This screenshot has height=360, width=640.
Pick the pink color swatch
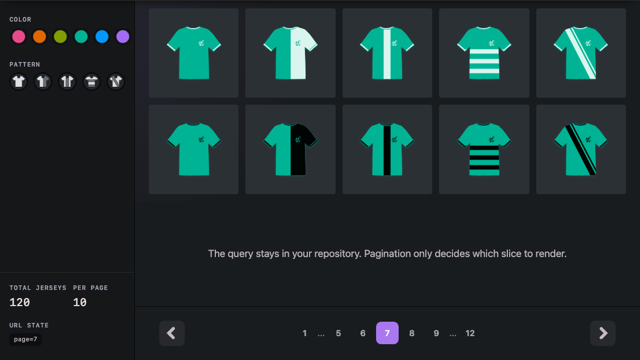[18, 36]
